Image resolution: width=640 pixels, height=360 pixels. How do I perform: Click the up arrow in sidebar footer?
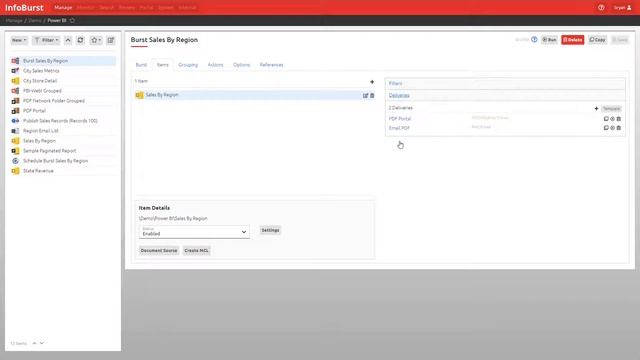[x=35, y=343]
